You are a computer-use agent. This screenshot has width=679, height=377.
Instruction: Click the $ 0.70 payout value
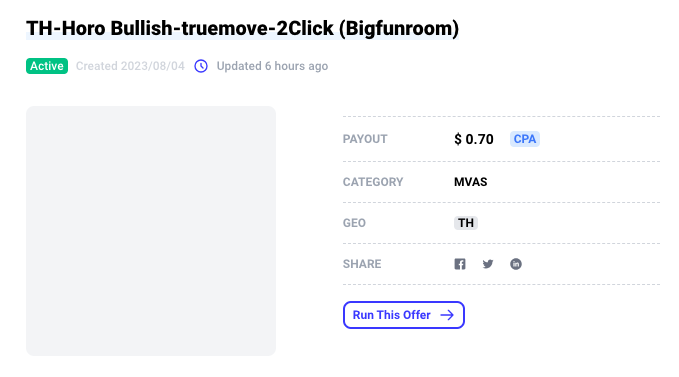[x=474, y=139]
